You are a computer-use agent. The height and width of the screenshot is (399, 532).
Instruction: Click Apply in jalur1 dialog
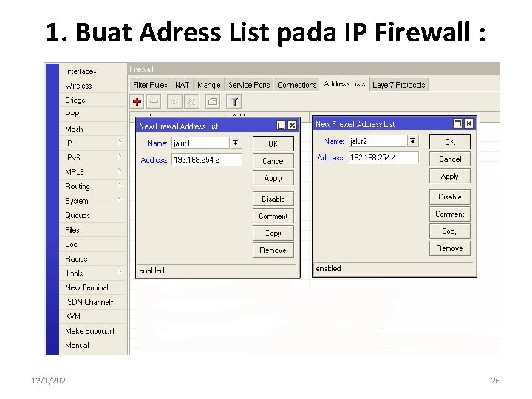273,178
